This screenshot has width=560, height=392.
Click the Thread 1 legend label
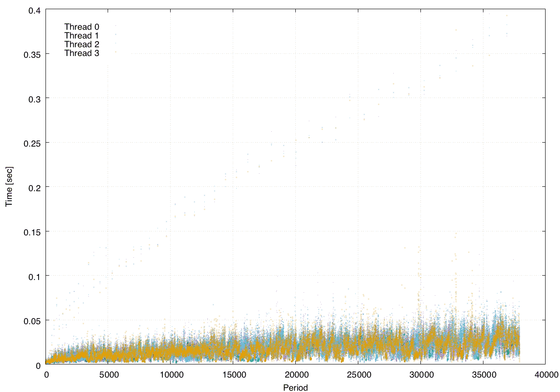tap(81, 35)
